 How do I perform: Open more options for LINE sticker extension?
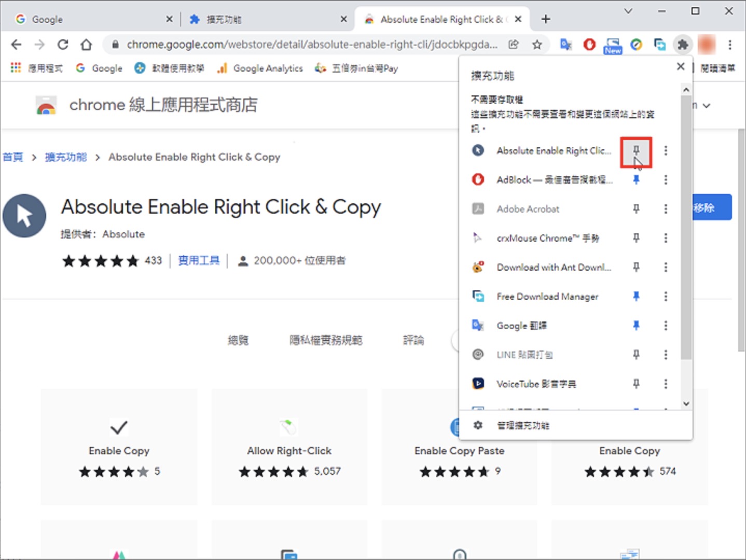[x=666, y=355]
